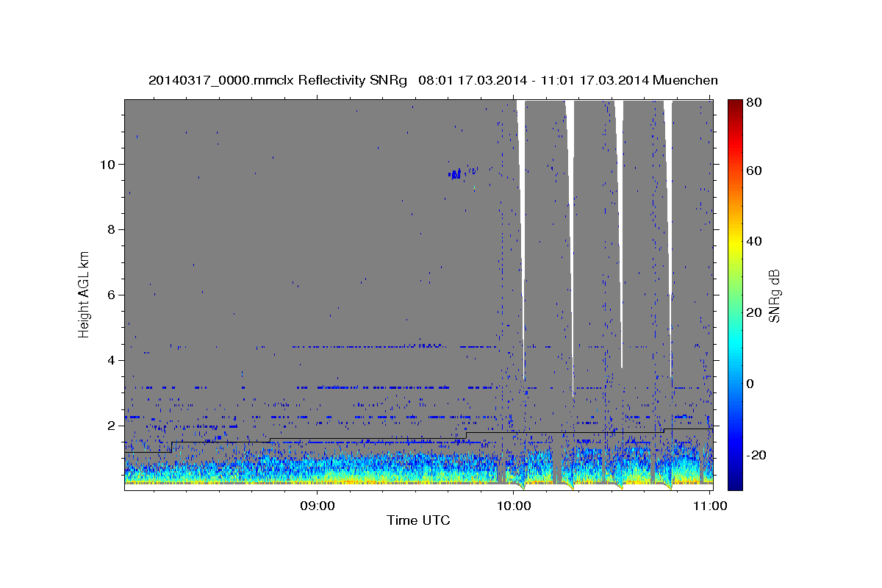Click the blue echo cluster near 10 km height
Image resolution: width=882 pixels, height=588 pixels.
[x=455, y=174]
